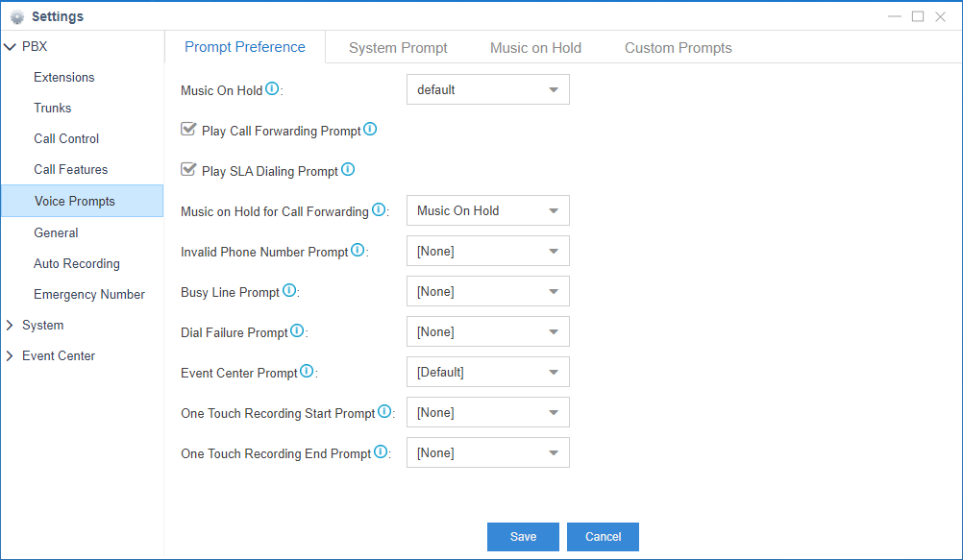Select Auto Recording in the sidebar
The image size is (963, 560).
pyautogui.click(x=76, y=263)
